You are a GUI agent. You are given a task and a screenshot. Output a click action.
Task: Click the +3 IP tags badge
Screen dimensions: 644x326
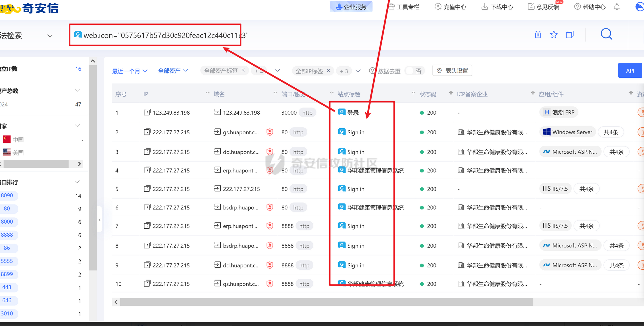344,71
